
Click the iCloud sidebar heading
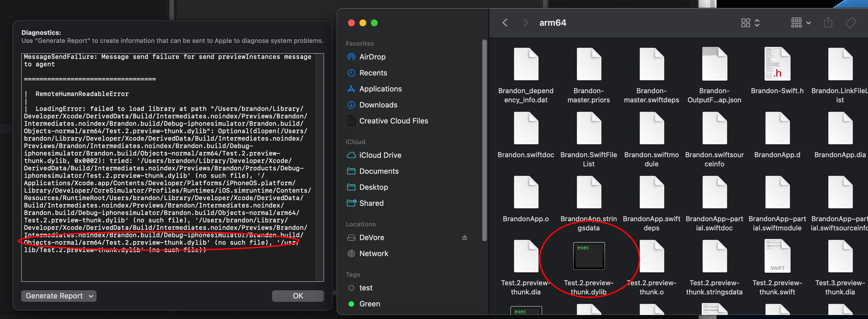coord(355,142)
